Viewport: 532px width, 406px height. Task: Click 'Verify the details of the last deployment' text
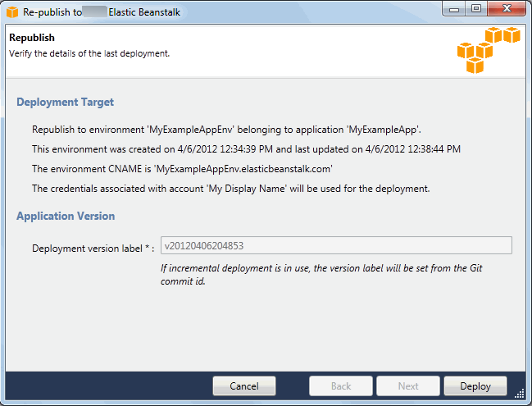(x=89, y=53)
